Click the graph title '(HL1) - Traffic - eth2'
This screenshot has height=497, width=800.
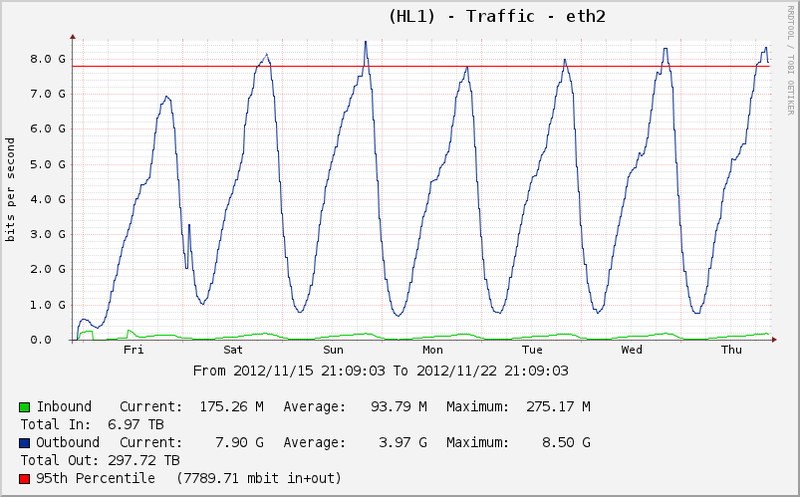(497, 17)
